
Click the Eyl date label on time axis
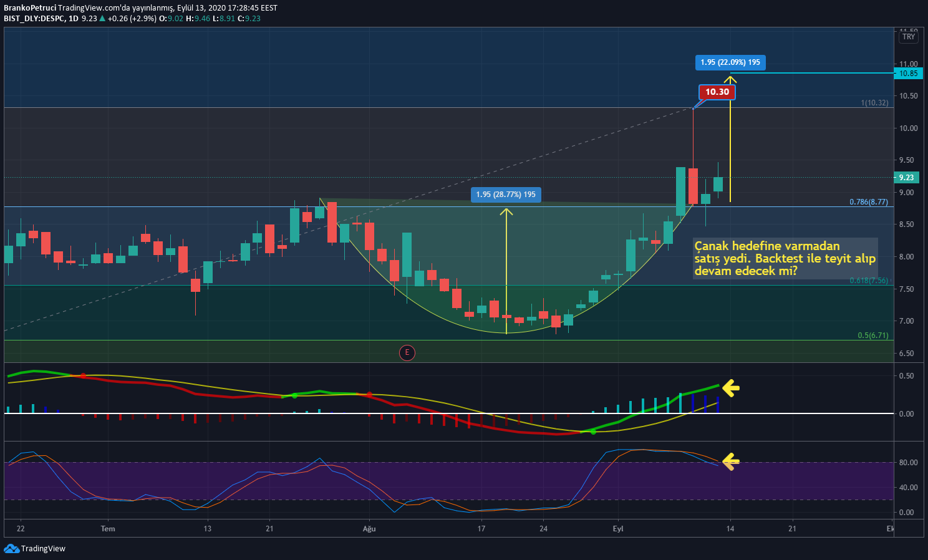pos(618,529)
